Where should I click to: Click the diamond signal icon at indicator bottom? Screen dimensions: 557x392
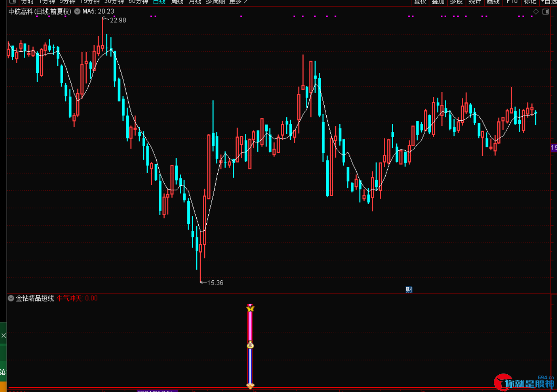(251, 386)
